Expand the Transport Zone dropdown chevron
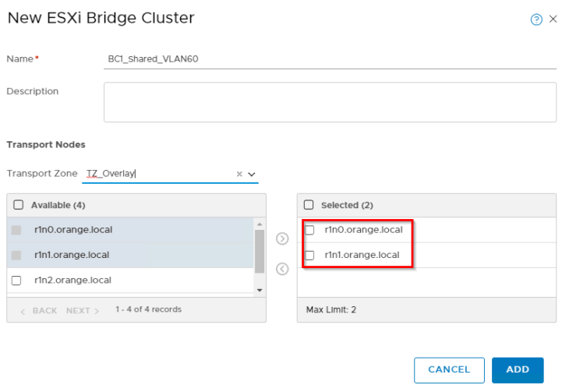569x392 pixels. click(x=253, y=174)
